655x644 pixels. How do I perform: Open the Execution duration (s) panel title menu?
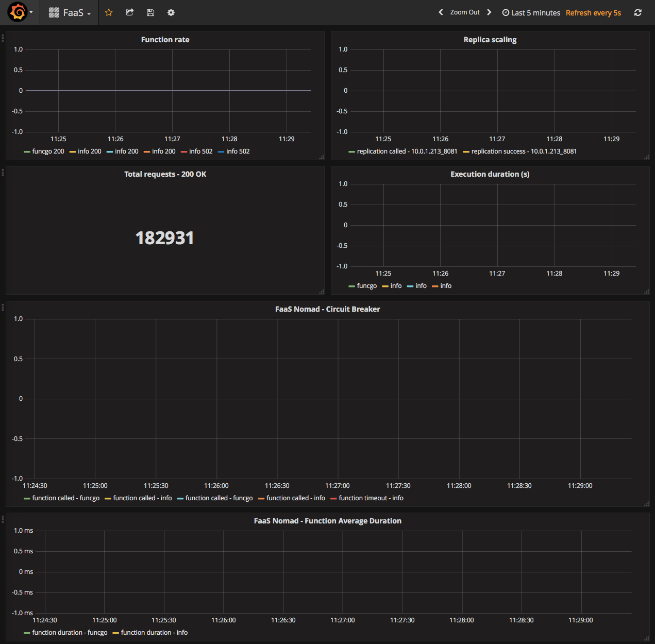[490, 174]
